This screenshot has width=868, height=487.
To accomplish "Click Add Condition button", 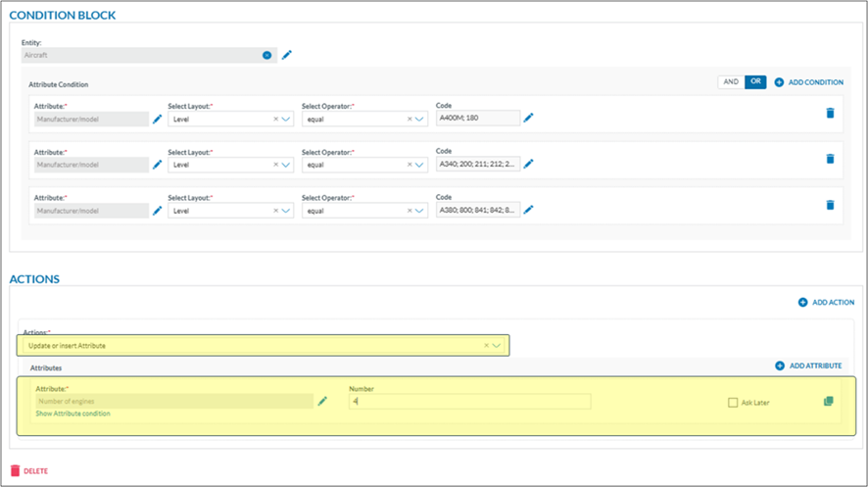I will coord(808,82).
